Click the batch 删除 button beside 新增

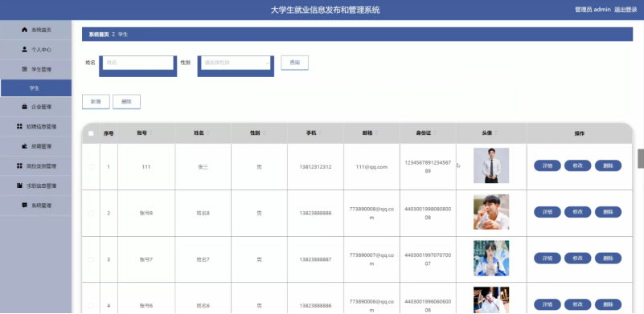(126, 102)
